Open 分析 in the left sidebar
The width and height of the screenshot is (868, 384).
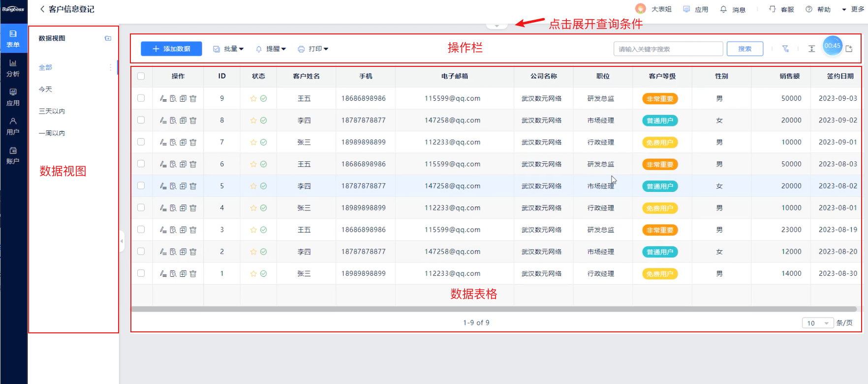[x=13, y=68]
